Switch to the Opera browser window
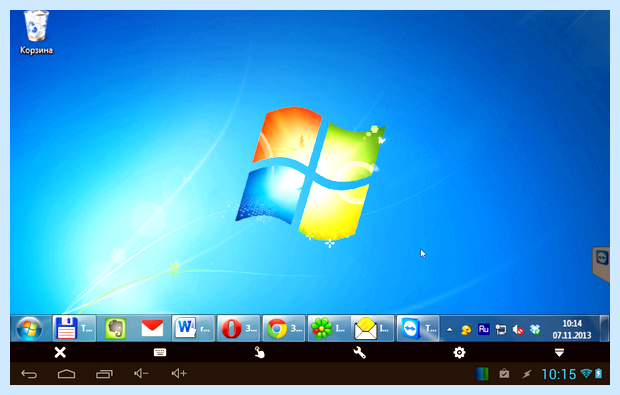620x395 pixels. coord(239,328)
